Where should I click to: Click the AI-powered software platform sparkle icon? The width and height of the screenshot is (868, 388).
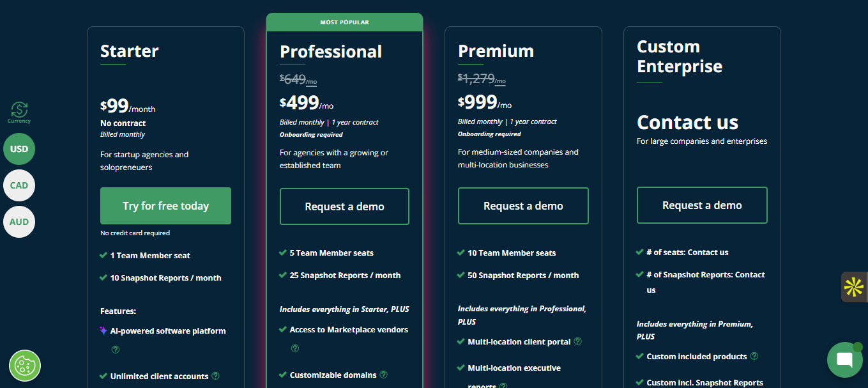[x=103, y=331]
